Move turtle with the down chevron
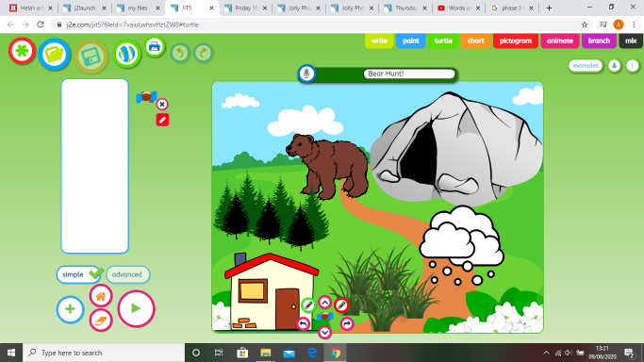 pyautogui.click(x=324, y=332)
